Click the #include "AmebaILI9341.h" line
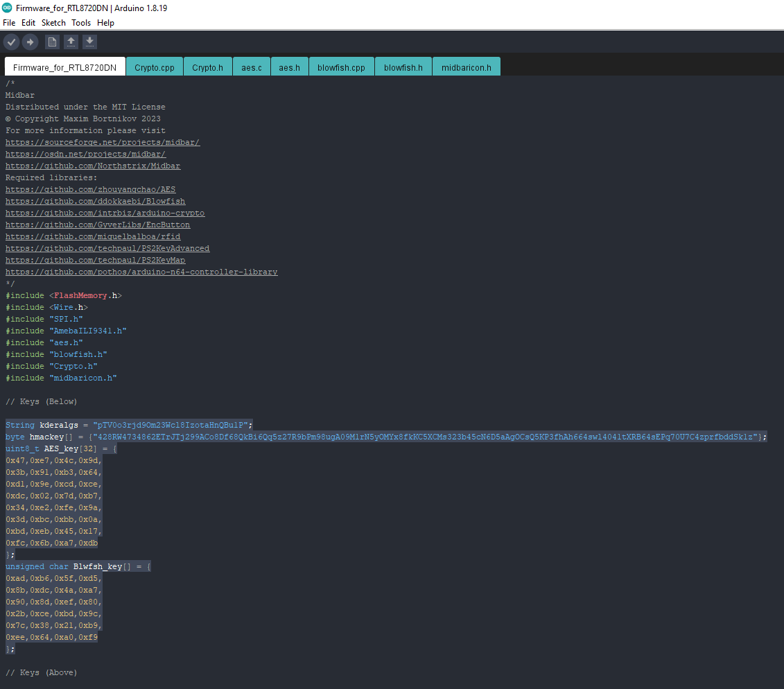This screenshot has width=784, height=689. pos(66,331)
